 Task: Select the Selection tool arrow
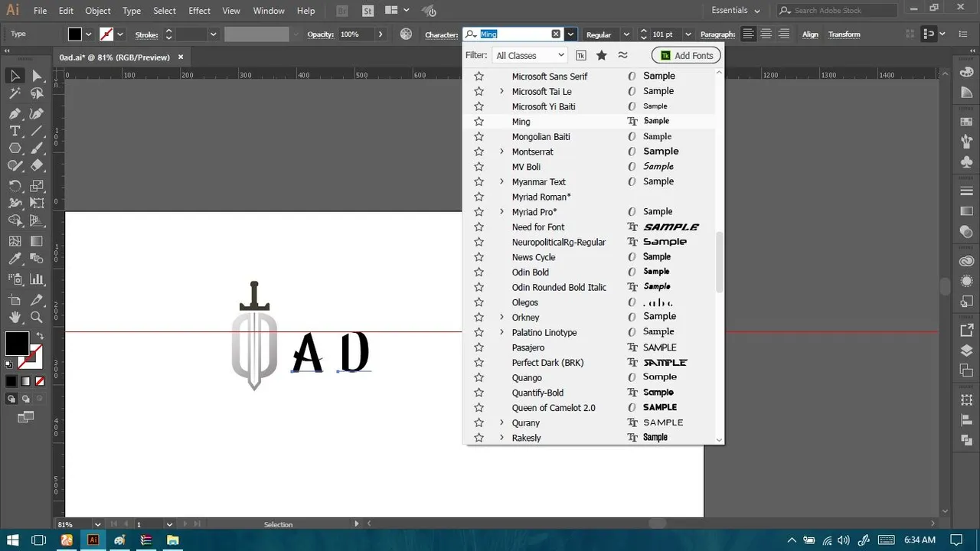[15, 76]
